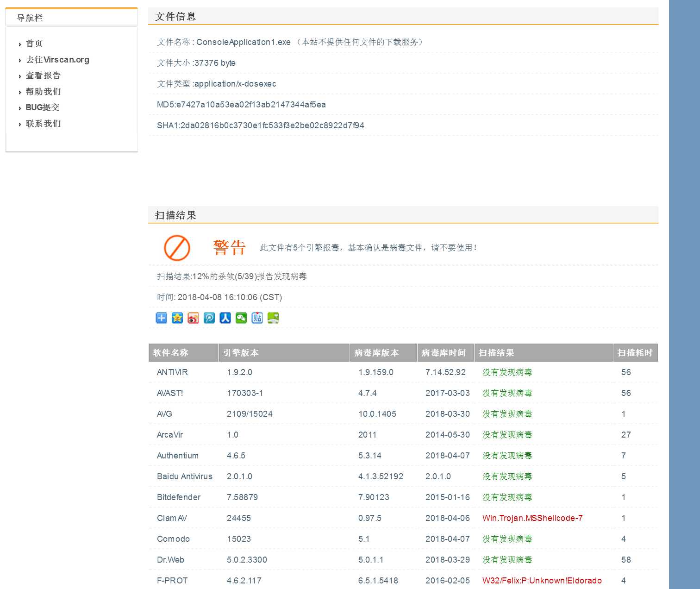Click the AVAST! row name
Image resolution: width=700 pixels, height=589 pixels.
(x=170, y=393)
